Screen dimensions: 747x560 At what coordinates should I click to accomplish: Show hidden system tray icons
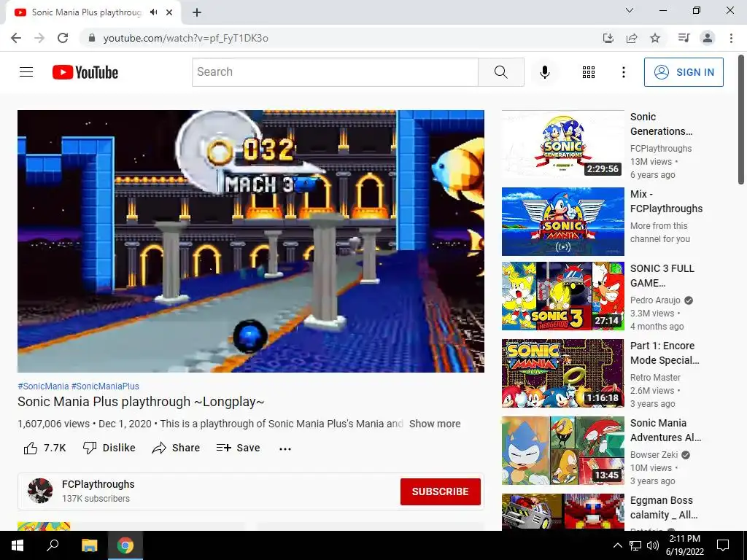pos(617,545)
